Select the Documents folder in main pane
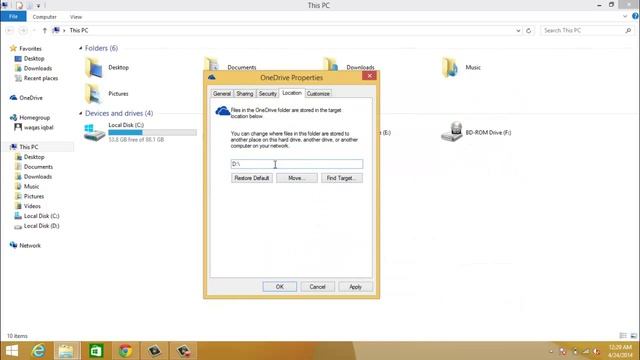640x360 pixels. 242,67
